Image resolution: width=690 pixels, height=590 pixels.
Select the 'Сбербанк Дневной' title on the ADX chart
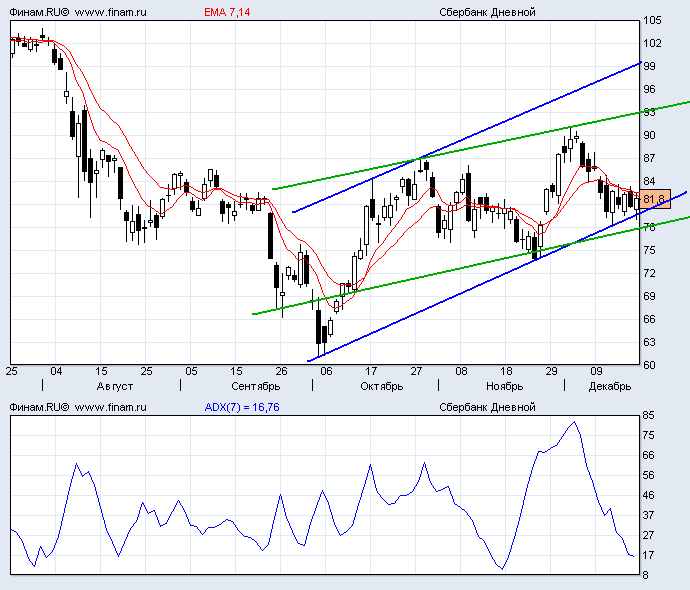[487, 407]
